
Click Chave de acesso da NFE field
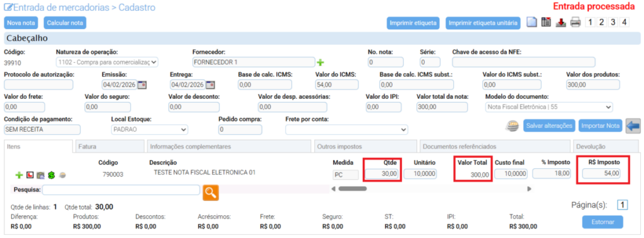click(524, 62)
